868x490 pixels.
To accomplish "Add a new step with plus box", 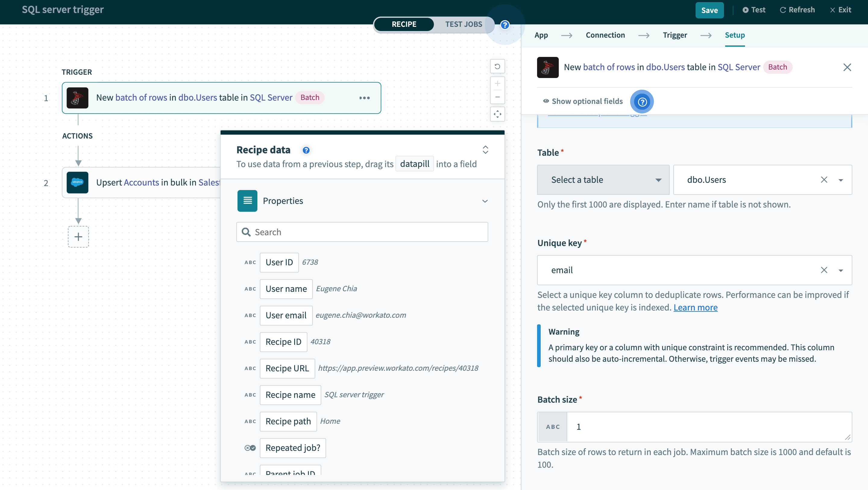I will 78,237.
